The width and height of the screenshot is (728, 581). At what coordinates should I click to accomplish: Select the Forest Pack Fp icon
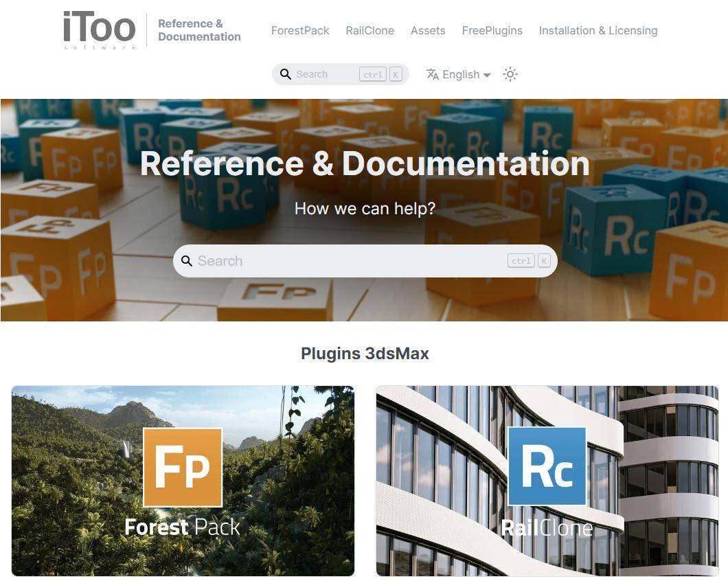point(183,467)
